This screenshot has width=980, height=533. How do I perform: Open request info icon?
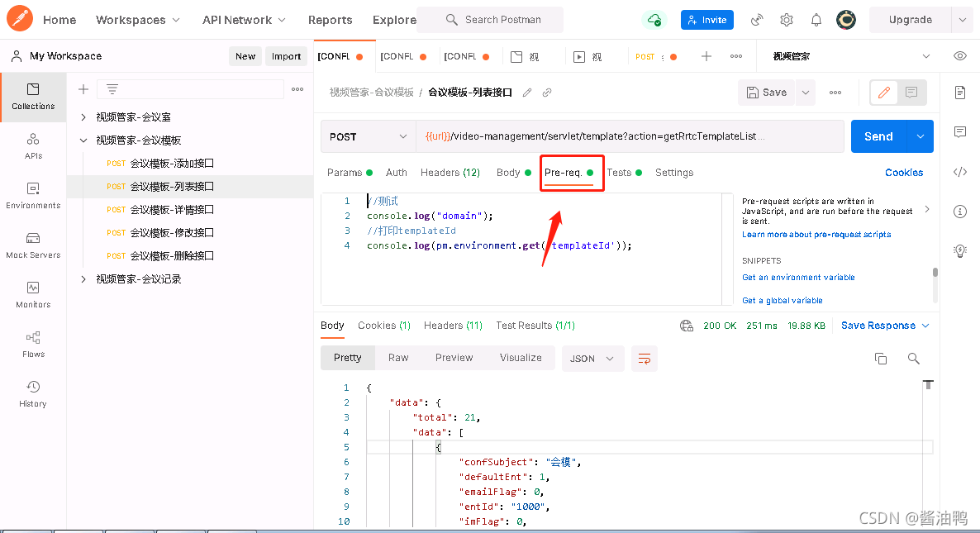960,212
